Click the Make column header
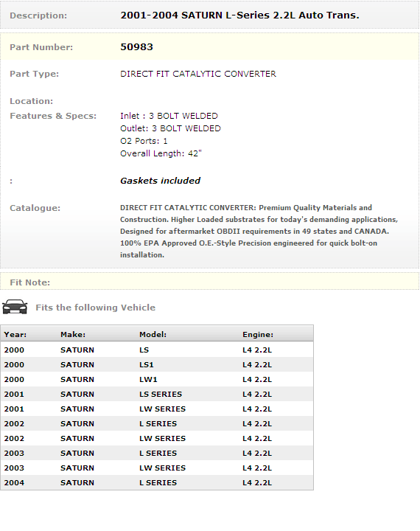Screen dimensions: 420x531 [73, 335]
